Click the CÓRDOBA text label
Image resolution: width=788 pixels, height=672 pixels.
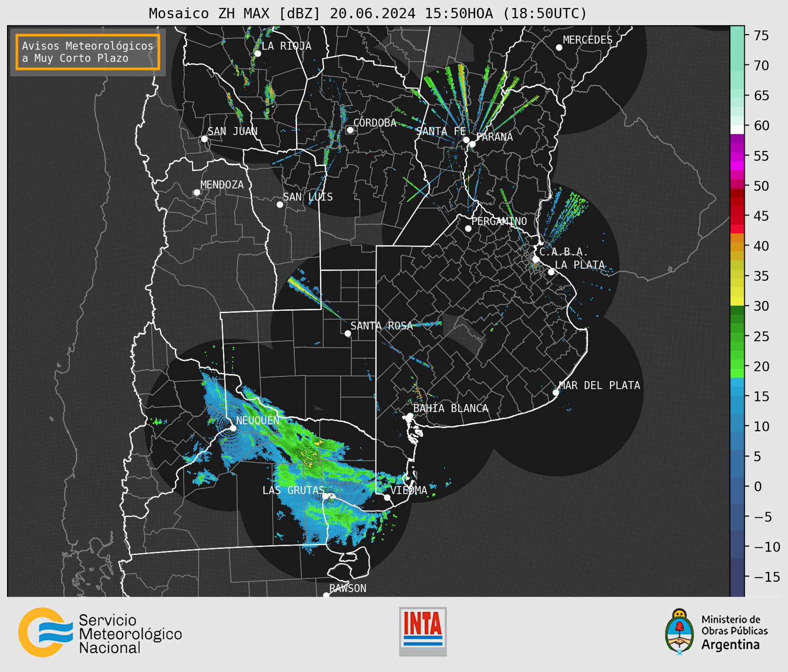coord(375,123)
